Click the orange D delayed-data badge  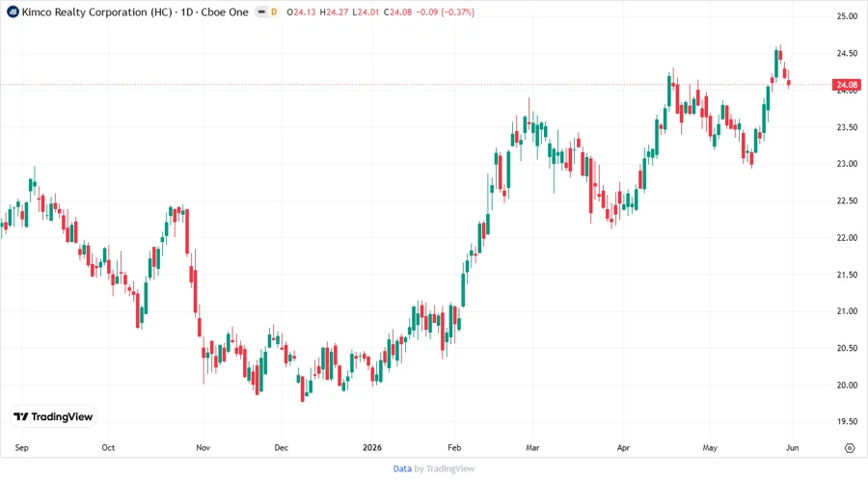[x=274, y=13]
